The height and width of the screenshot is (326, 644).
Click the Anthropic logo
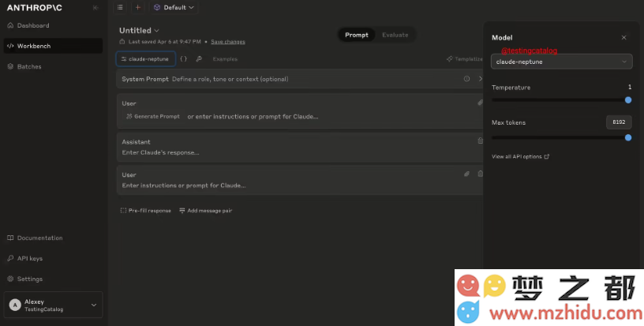pyautogui.click(x=35, y=8)
